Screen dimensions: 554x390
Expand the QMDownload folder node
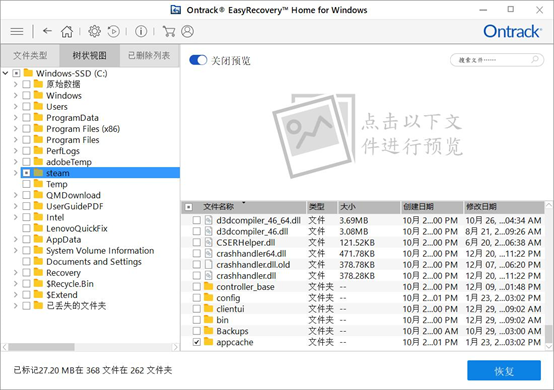coord(15,195)
